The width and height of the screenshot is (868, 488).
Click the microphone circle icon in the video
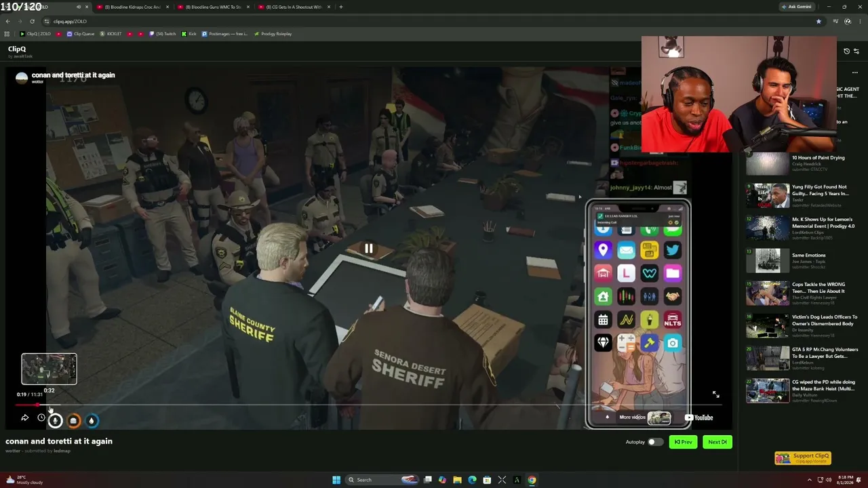coord(56,421)
